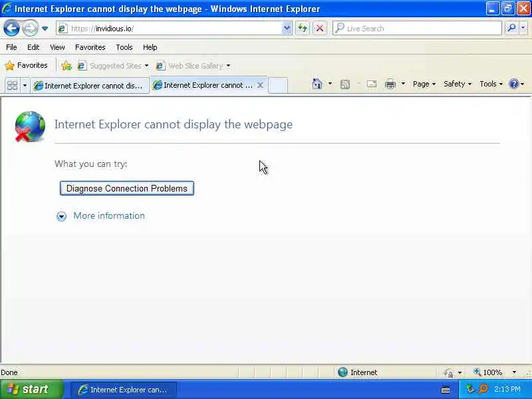Click the Live Search input box

pos(418,29)
